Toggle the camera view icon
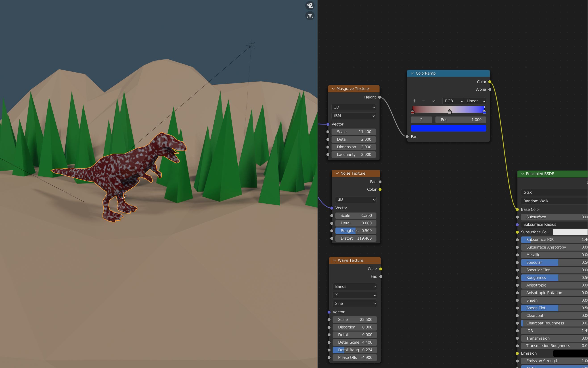Viewport: 588px width, 368px height. pyautogui.click(x=310, y=5)
